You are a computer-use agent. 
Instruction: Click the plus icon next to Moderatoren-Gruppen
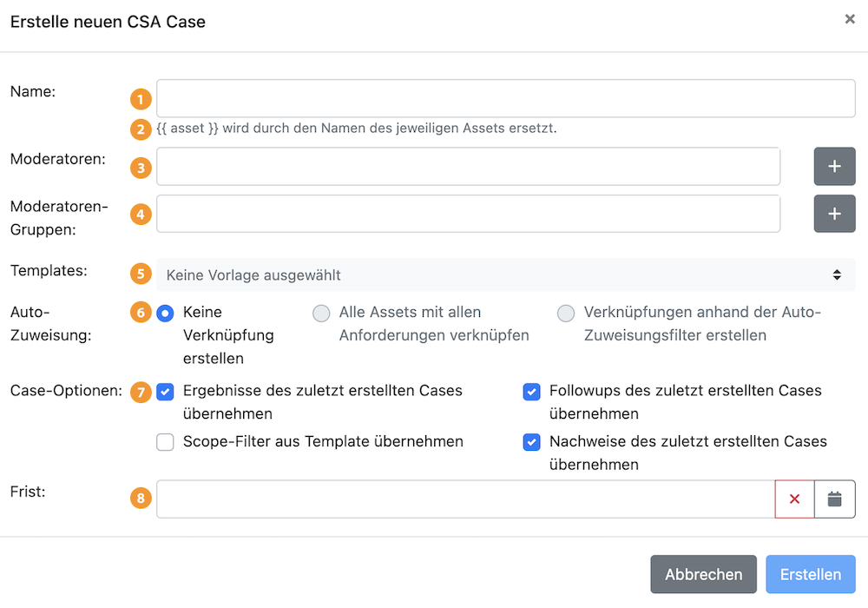pyautogui.click(x=834, y=214)
